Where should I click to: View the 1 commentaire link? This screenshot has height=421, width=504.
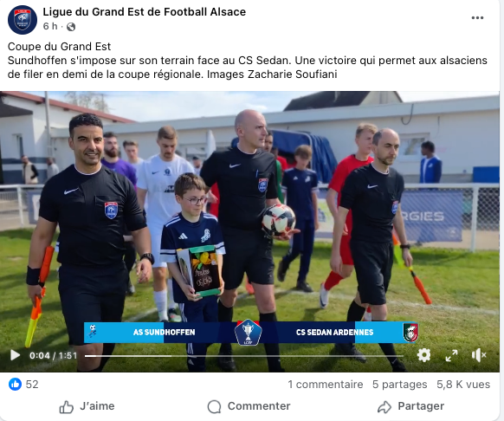click(326, 385)
